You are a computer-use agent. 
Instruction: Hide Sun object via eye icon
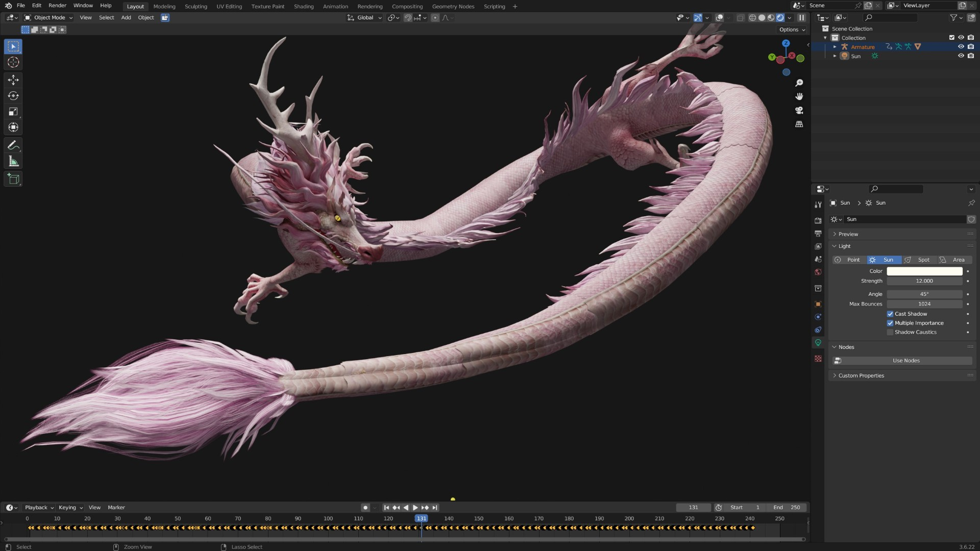tap(961, 56)
